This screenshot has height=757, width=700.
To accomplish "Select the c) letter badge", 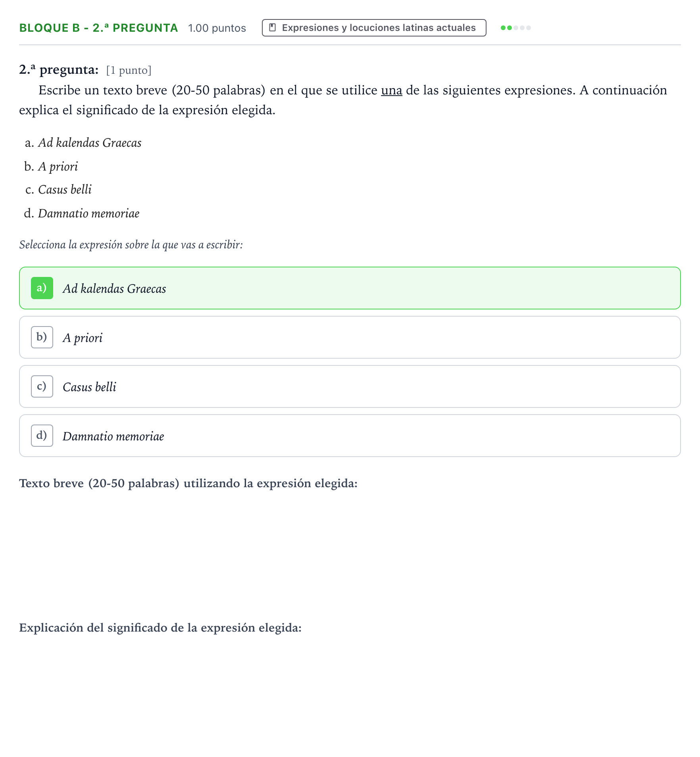I will click(42, 386).
